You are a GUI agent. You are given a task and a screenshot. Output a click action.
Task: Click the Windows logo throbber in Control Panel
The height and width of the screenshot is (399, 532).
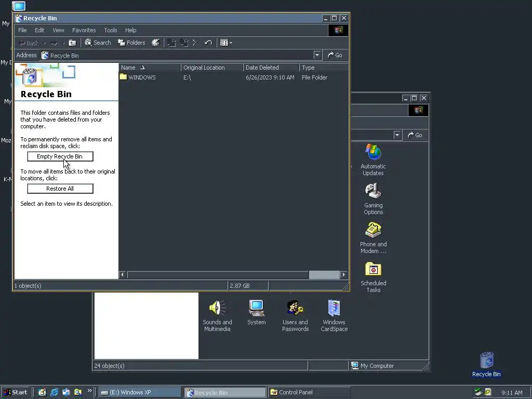[x=418, y=110]
